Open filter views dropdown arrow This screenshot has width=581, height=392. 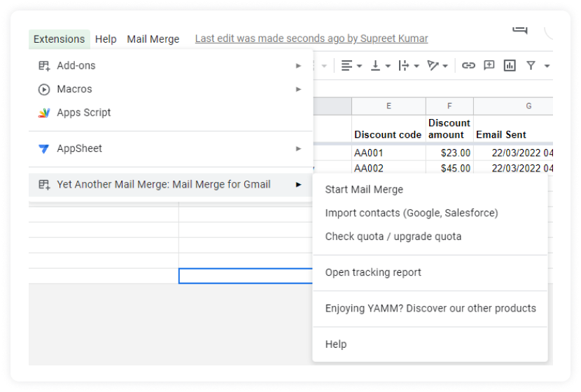(547, 66)
